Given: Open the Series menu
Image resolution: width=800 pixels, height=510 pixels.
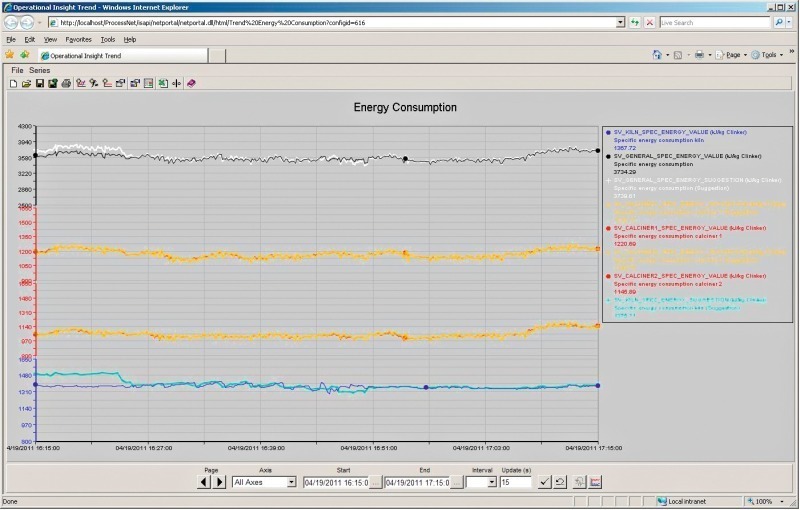Looking at the screenshot, I should coord(39,71).
